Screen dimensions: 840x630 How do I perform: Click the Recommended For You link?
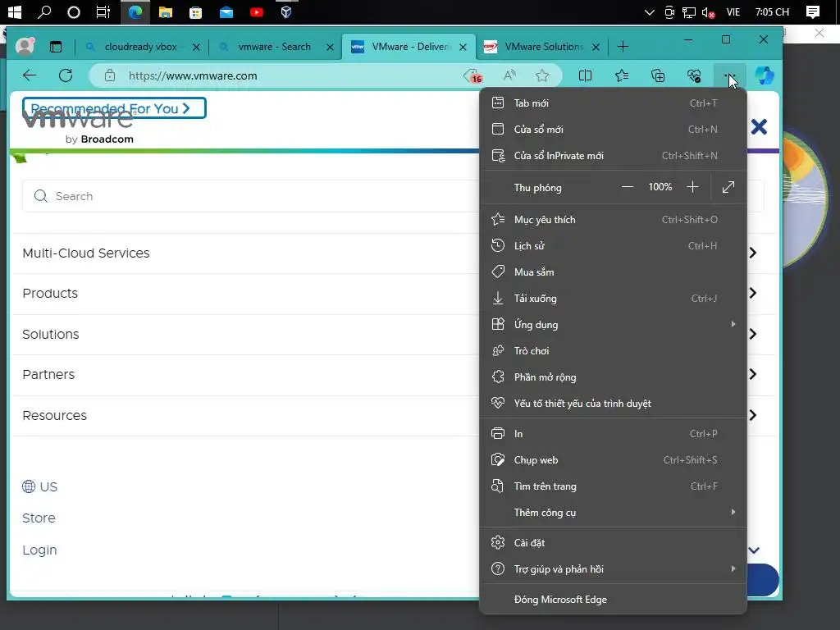[114, 108]
